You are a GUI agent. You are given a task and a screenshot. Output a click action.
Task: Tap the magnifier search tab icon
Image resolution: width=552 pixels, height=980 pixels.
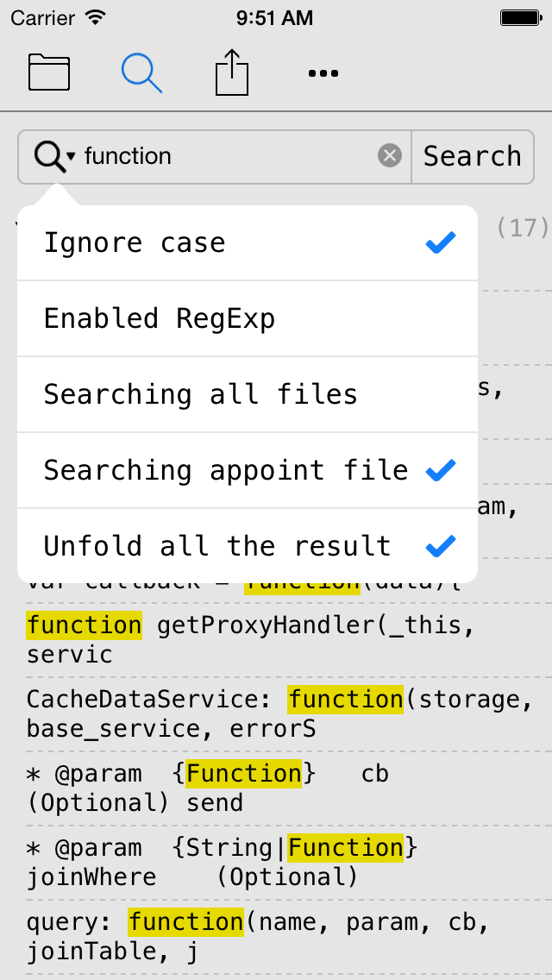pyautogui.click(x=141, y=72)
